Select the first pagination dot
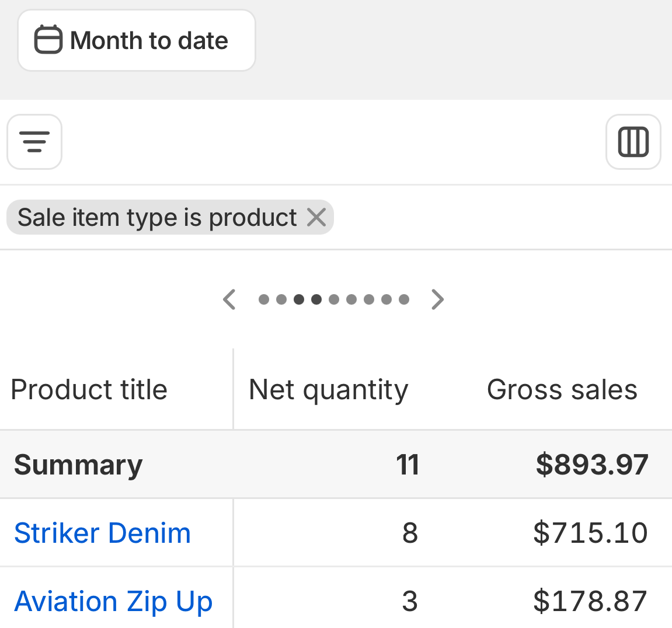 coord(264,299)
